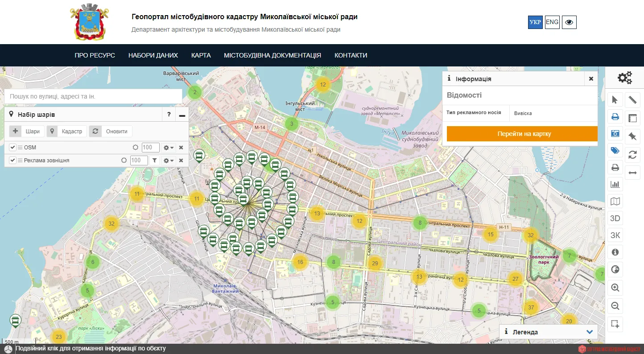Open the blue tags tool

tap(615, 151)
